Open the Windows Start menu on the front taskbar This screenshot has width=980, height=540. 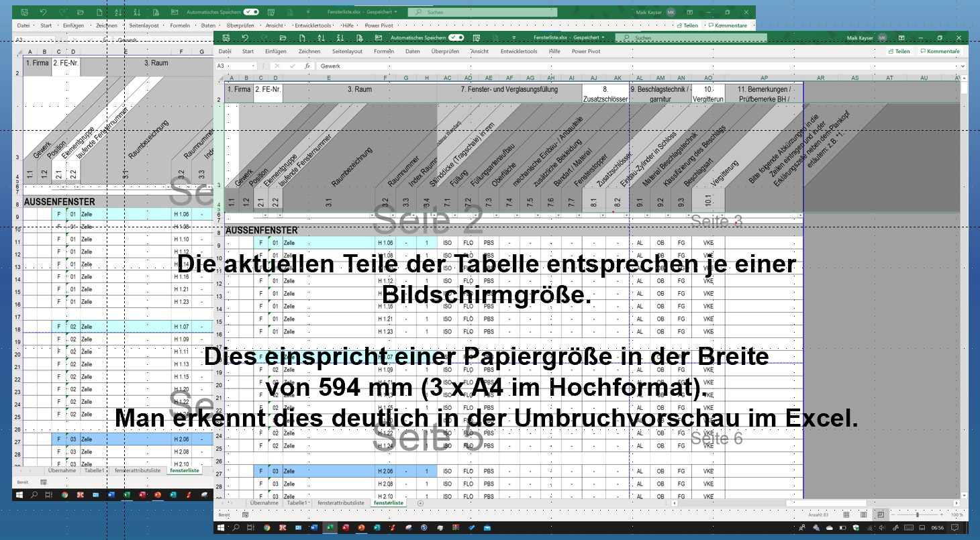coord(222,528)
